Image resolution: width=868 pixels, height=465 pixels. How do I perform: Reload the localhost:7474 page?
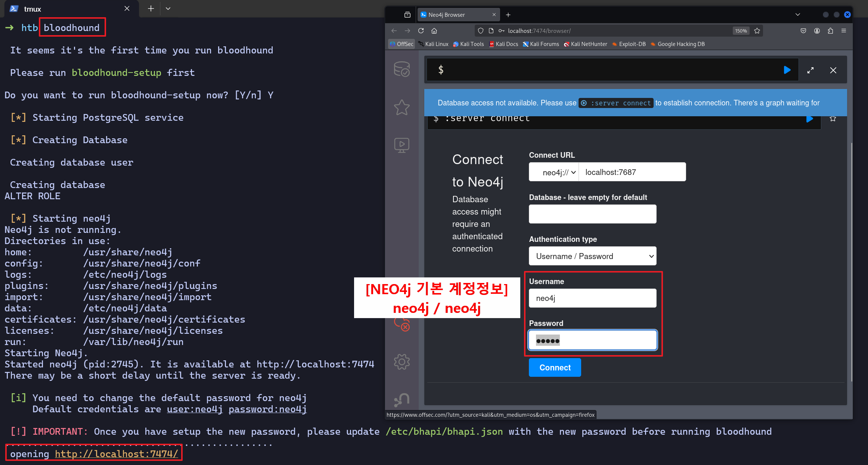click(421, 31)
